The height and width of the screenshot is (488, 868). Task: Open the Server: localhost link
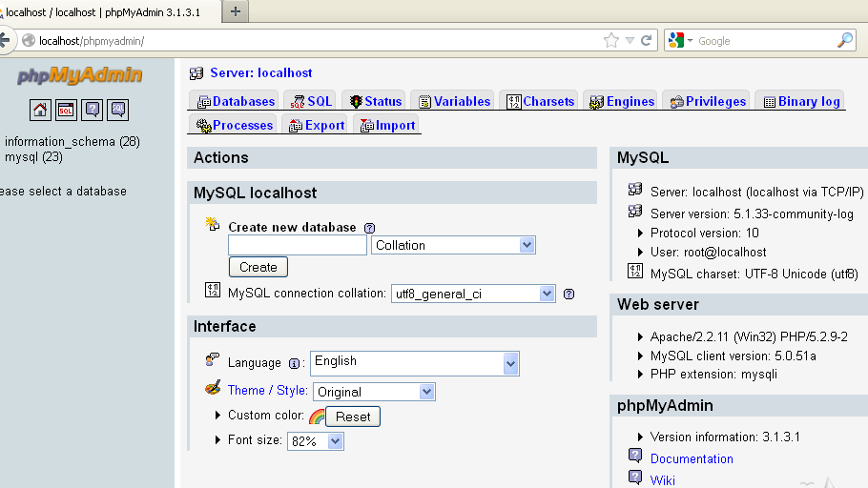(260, 73)
